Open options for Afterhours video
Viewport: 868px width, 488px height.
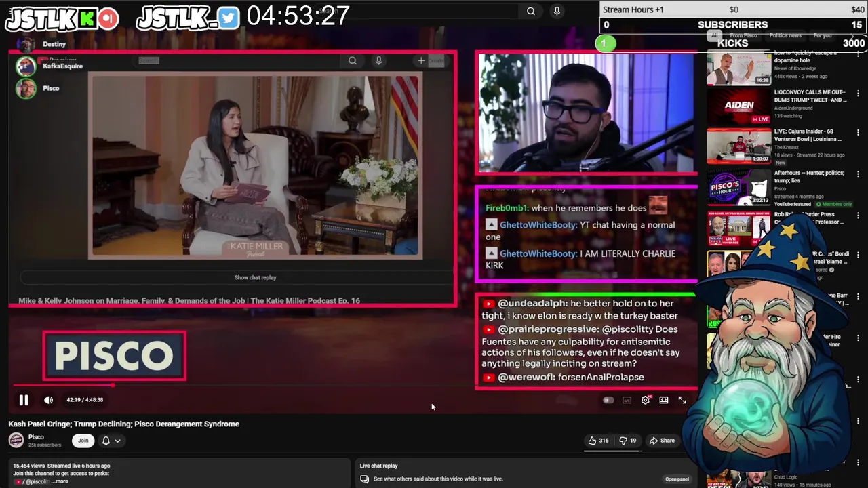(858, 175)
